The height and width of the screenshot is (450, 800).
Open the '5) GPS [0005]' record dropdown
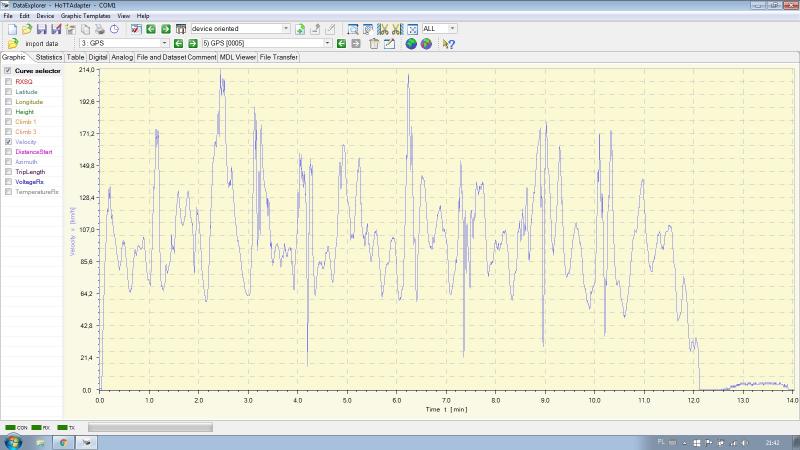(x=327, y=44)
